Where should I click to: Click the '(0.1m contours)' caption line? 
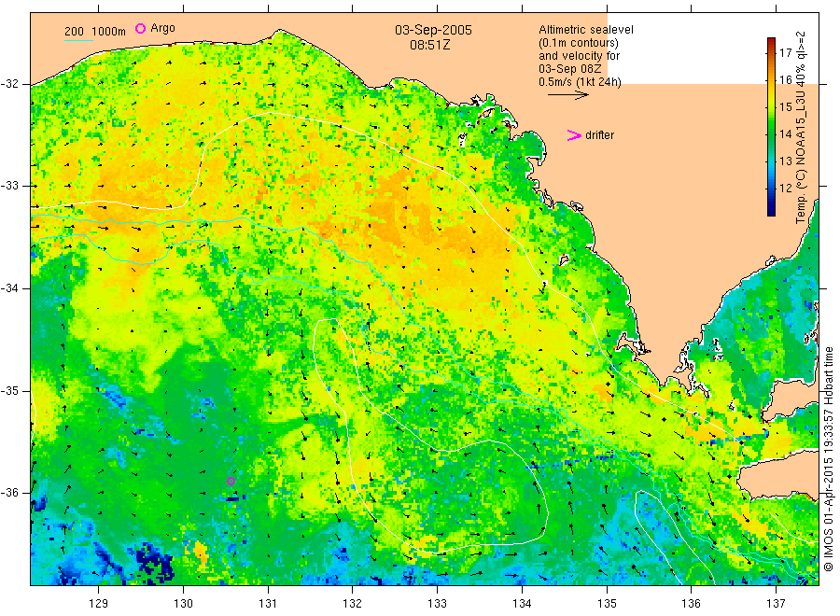click(x=579, y=43)
